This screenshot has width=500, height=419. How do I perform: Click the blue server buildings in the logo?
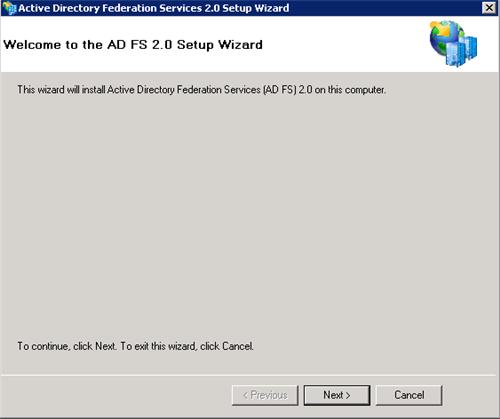pos(463,51)
